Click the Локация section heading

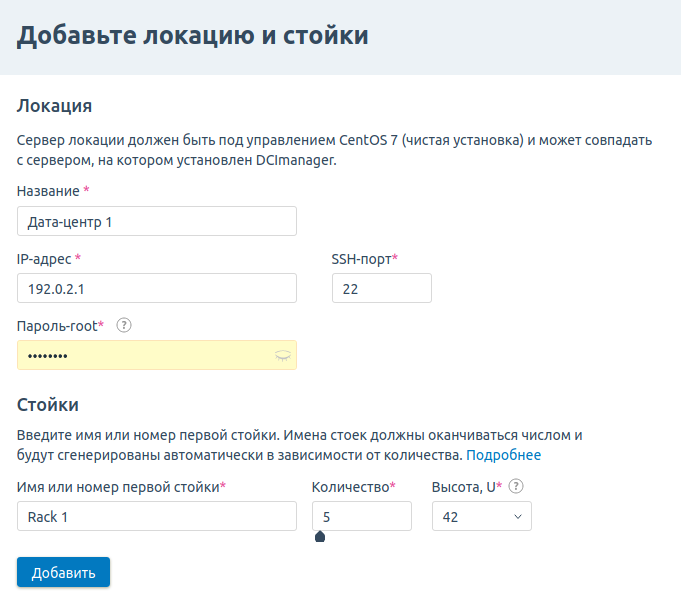click(55, 106)
